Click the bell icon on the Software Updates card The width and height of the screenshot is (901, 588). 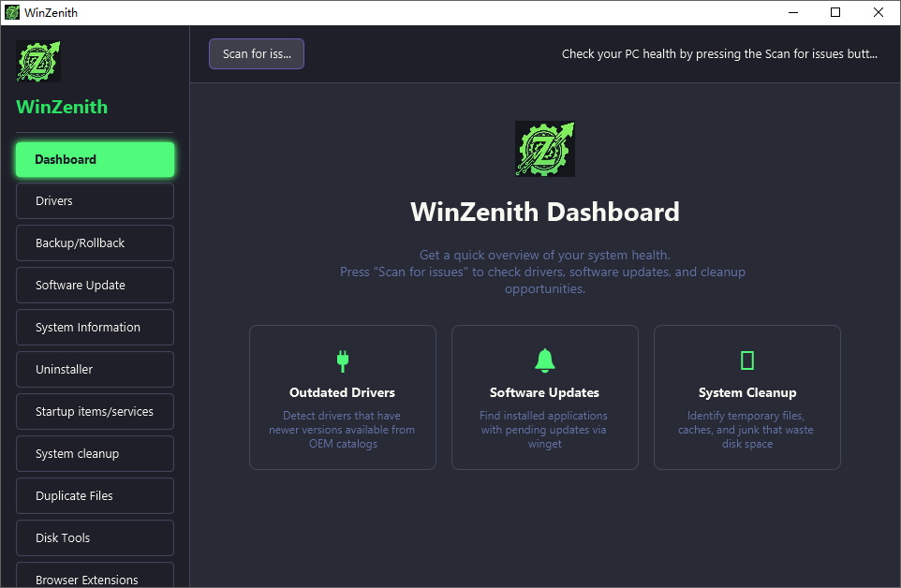545,360
